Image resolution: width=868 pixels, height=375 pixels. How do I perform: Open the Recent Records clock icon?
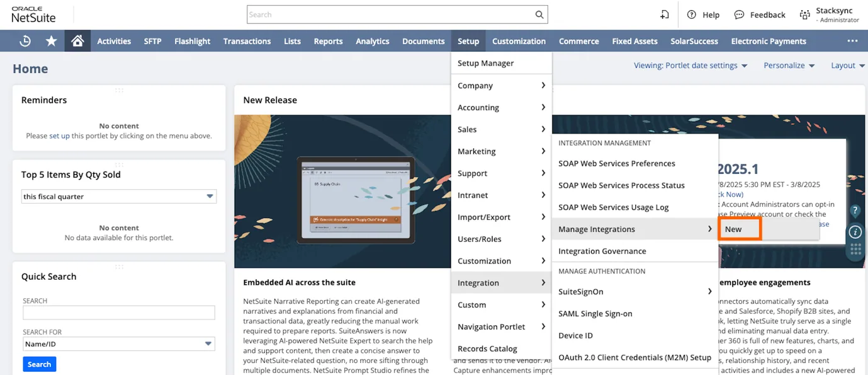point(25,41)
